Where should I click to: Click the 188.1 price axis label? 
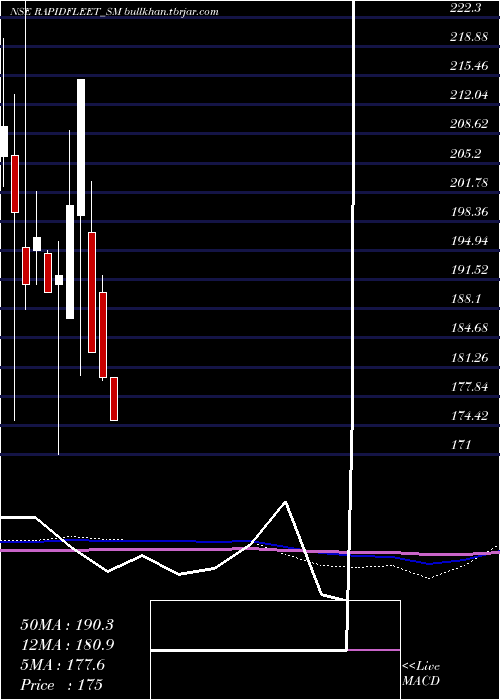click(467, 299)
